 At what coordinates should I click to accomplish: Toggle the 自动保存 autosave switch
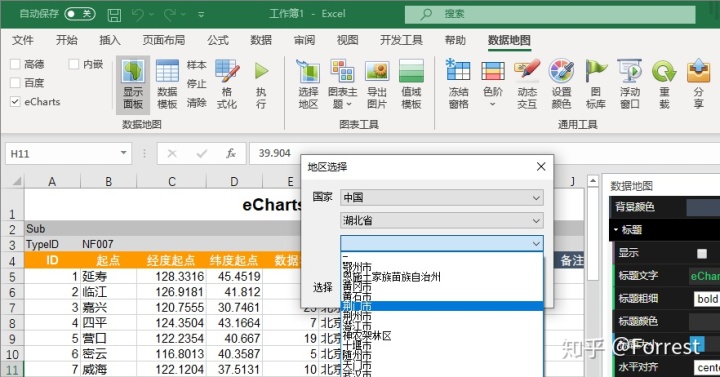pos(80,14)
